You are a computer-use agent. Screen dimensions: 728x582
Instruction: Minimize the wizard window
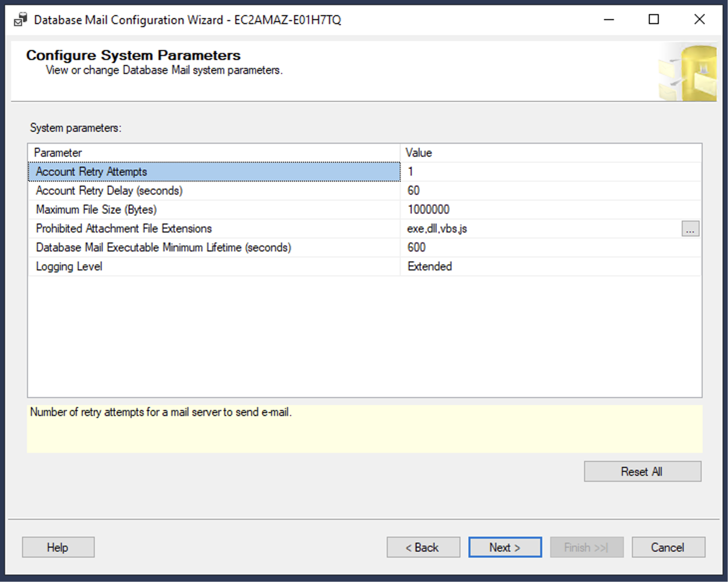(609, 20)
